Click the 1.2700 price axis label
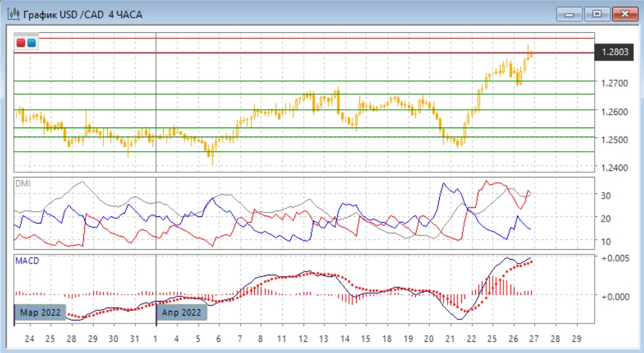 (x=614, y=83)
